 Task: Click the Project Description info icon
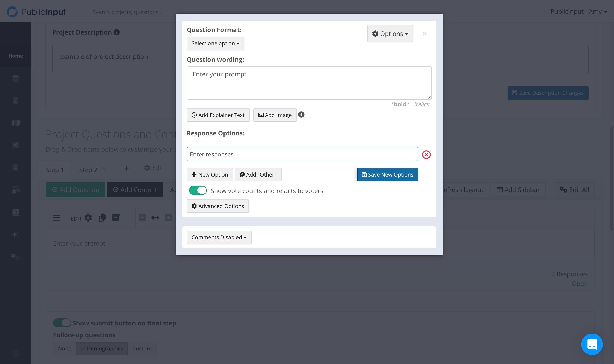click(x=117, y=32)
